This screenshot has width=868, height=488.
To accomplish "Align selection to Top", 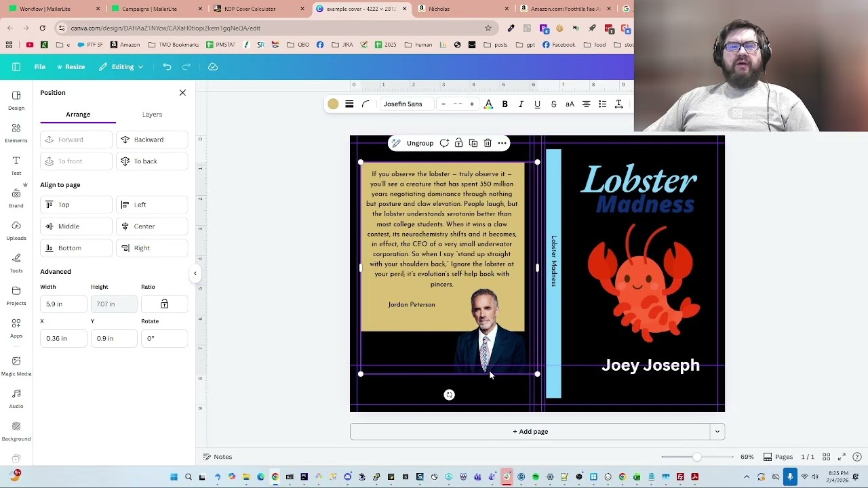I will pos(76,205).
